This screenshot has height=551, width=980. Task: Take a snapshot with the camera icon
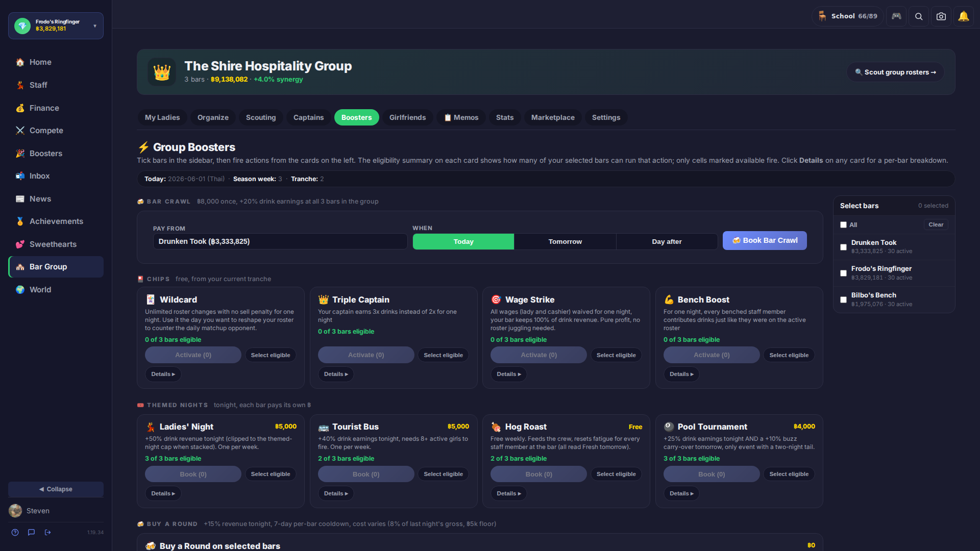click(x=941, y=16)
